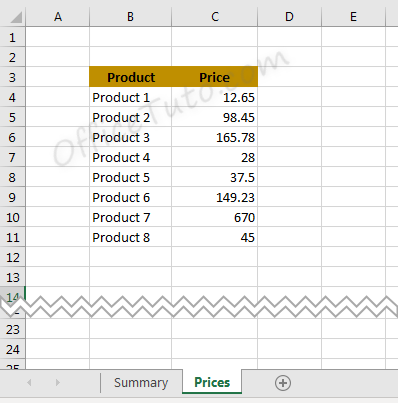Select the cell containing Product 2
Image resolution: width=398 pixels, height=403 pixels.
point(131,117)
